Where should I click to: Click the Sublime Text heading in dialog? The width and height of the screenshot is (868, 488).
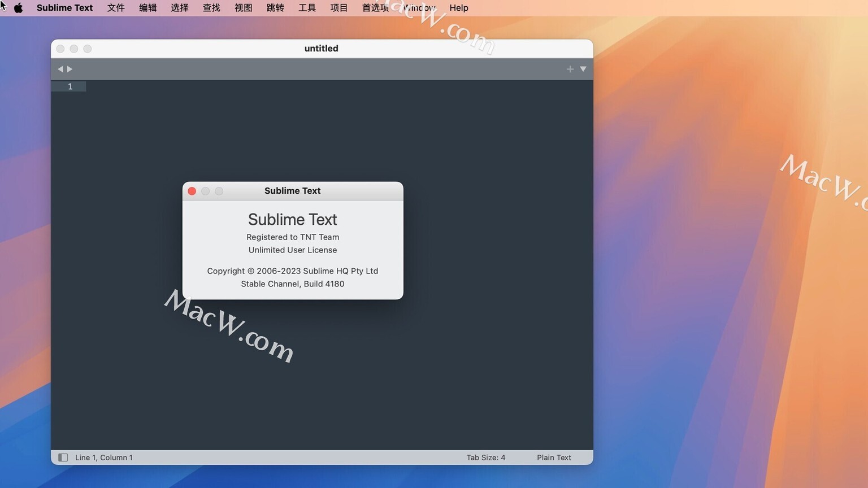click(x=293, y=219)
